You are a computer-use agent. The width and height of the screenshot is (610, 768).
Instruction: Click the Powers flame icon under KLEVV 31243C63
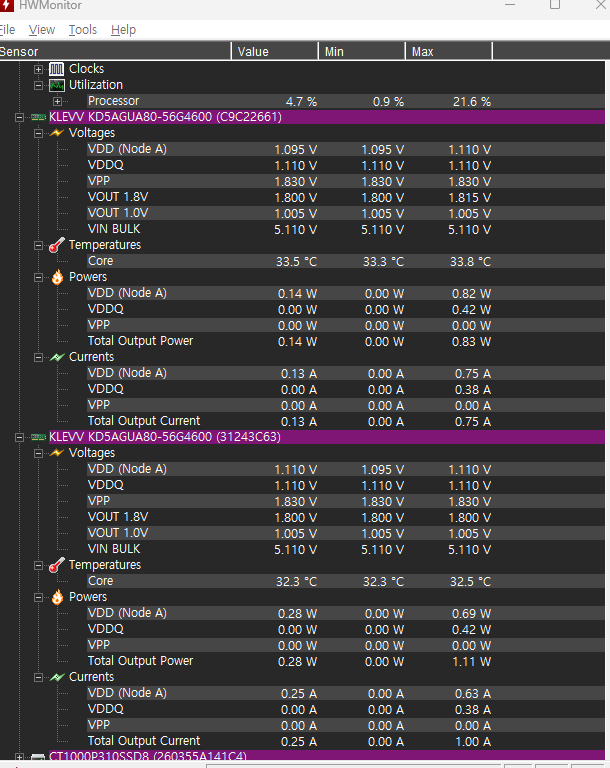pyautogui.click(x=57, y=597)
